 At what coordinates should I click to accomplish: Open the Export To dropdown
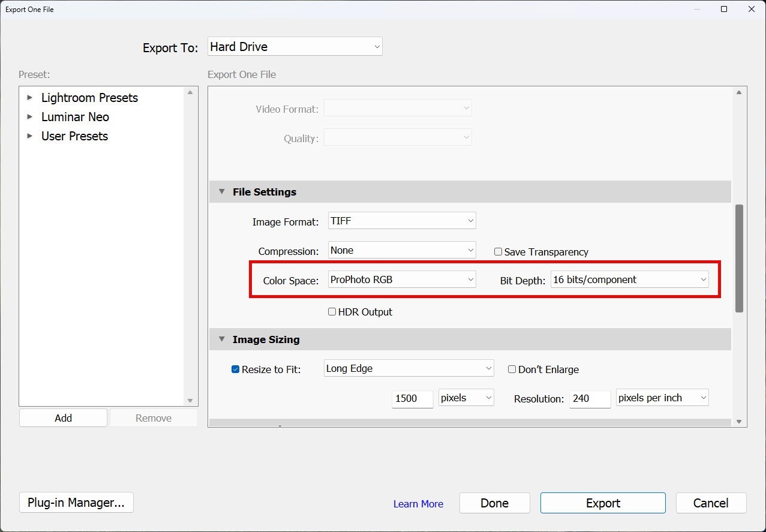tap(295, 47)
